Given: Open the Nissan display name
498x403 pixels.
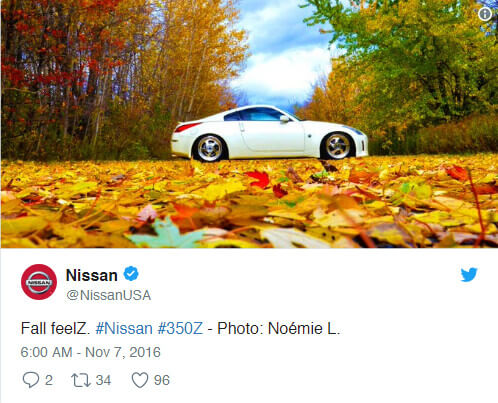Looking at the screenshot, I should point(92,275).
